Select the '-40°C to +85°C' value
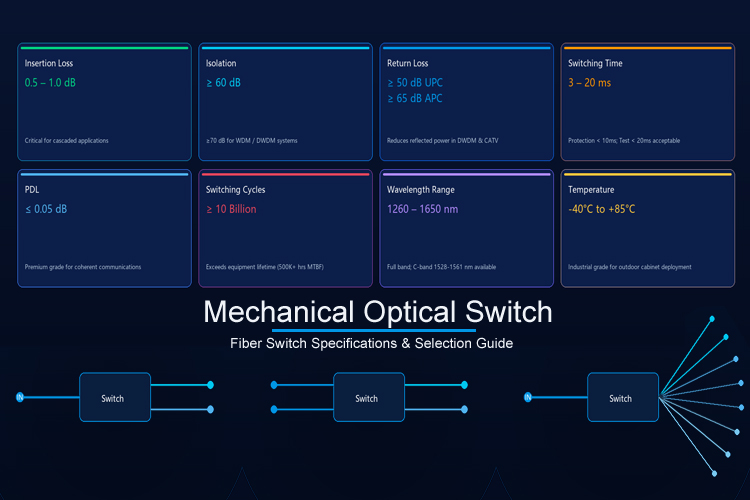The width and height of the screenshot is (750, 500). coord(602,209)
